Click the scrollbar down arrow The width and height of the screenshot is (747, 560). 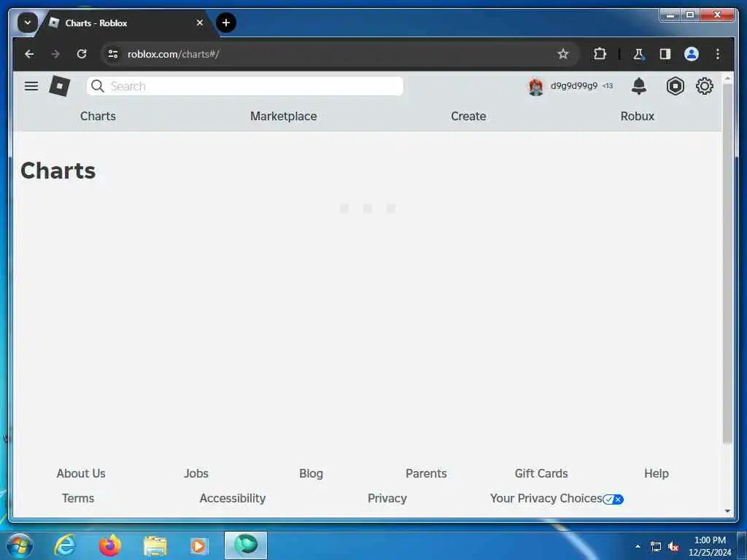[x=727, y=511]
